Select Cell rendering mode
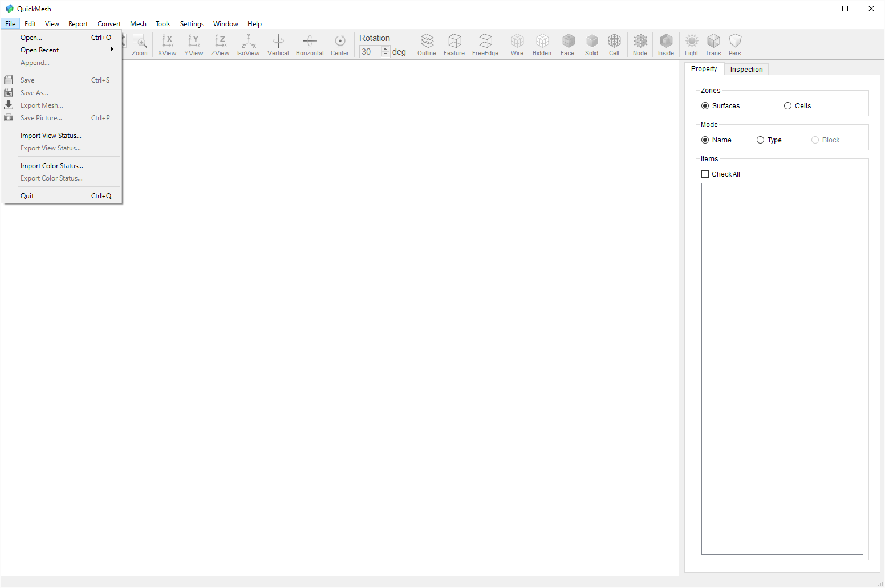Image resolution: width=885 pixels, height=588 pixels. point(614,44)
